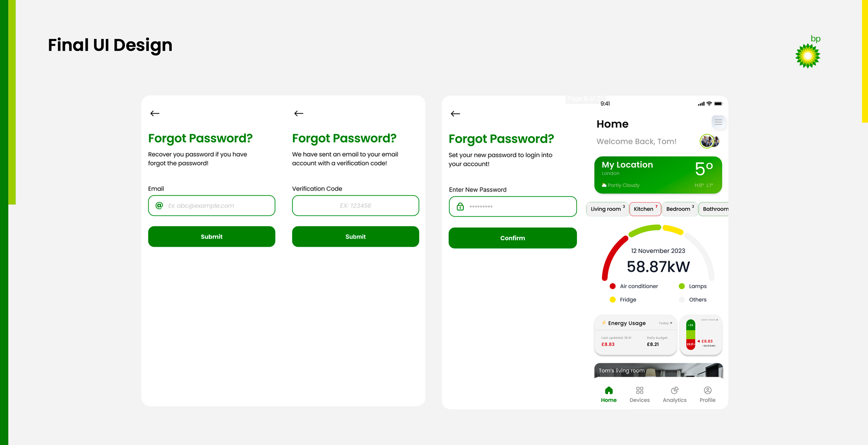Screen dimensions: 868x445
Task: Click the Verification Code input field
Action: (355, 206)
